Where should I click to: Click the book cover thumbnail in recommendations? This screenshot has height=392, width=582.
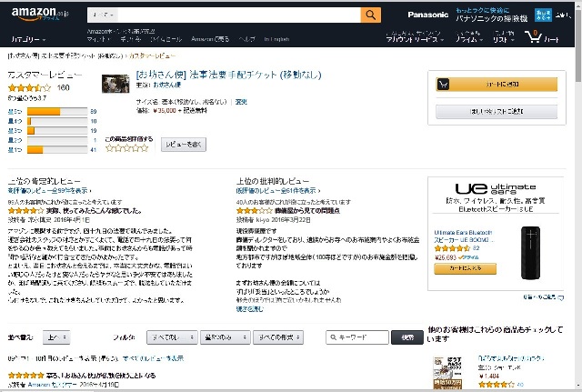click(x=447, y=373)
